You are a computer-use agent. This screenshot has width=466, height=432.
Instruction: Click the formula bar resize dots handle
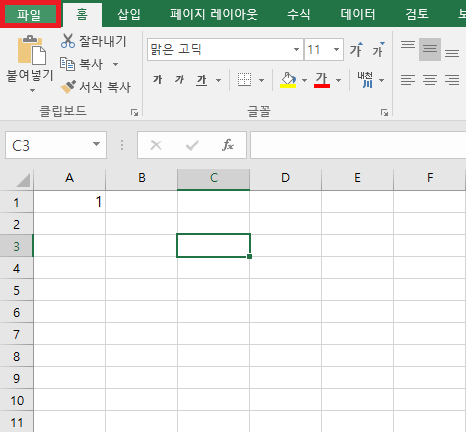(122, 145)
